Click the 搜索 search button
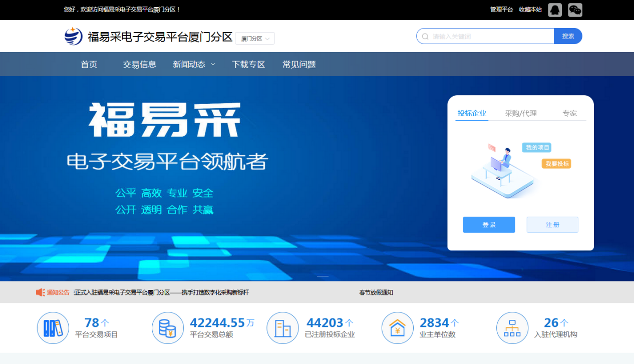Screen dimensions: 634x364 [x=568, y=36]
